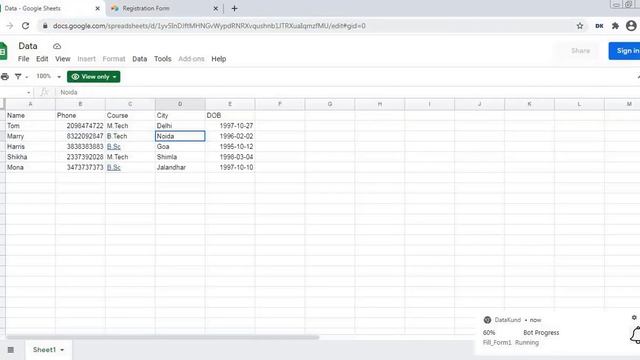Select the cell with name Tom
This screenshot has height=360, width=640.
click(30, 126)
